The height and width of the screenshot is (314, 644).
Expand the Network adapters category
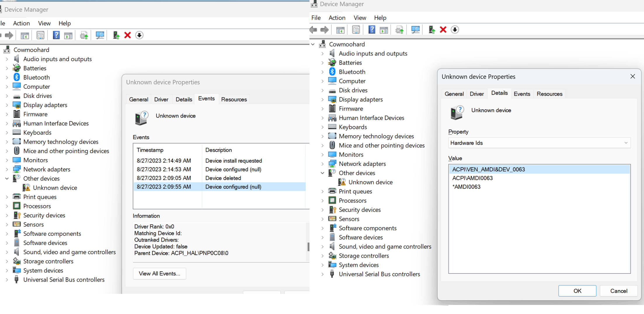click(x=322, y=163)
